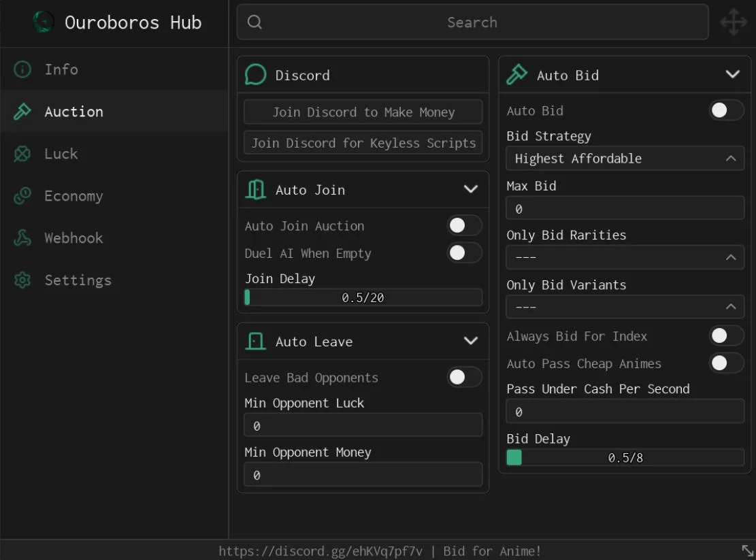Open the Bid Strategy Highest Affordable dropdown
This screenshot has width=756, height=560.
[x=625, y=159]
